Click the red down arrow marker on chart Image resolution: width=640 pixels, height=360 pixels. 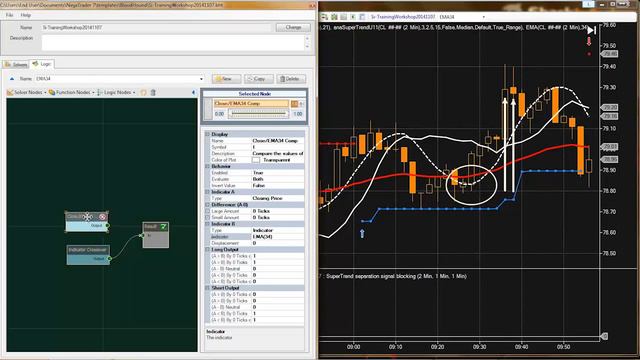pyautogui.click(x=589, y=41)
